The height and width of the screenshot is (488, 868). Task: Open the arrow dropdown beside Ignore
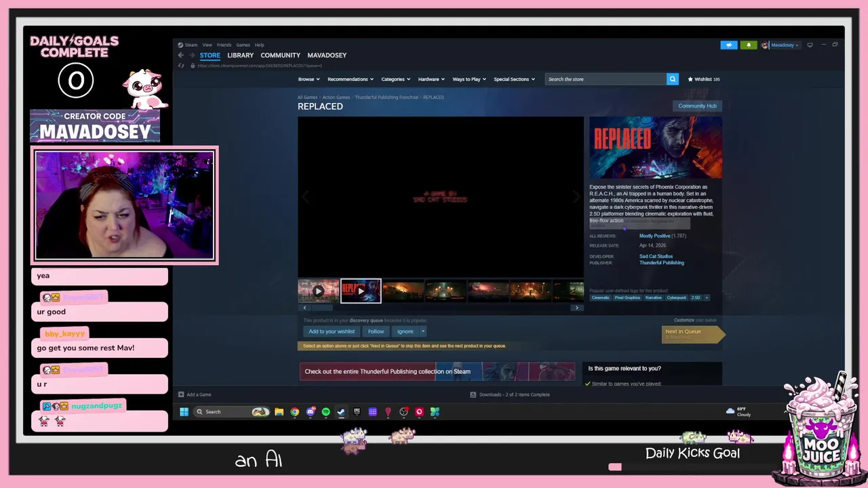422,331
